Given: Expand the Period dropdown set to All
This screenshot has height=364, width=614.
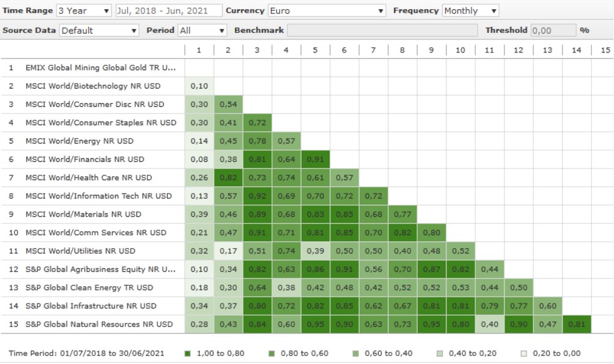Looking at the screenshot, I should [202, 31].
